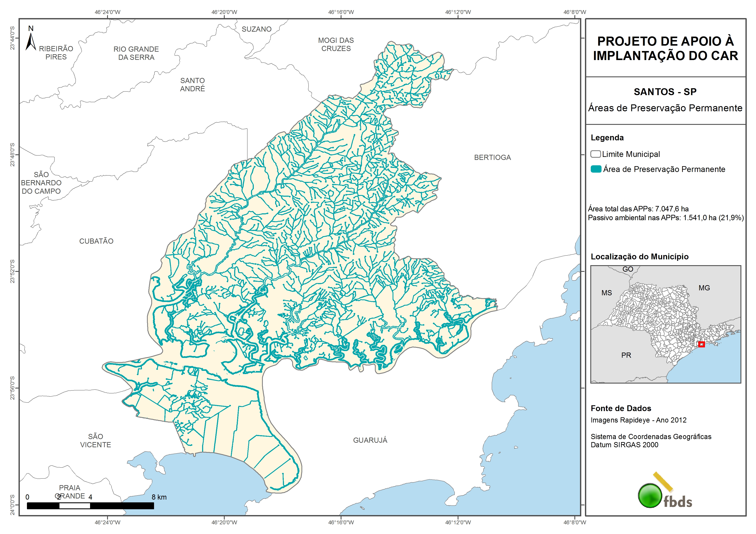The height and width of the screenshot is (534, 756).
Task: Click the SANTOS - SP title text
Action: [x=665, y=92]
